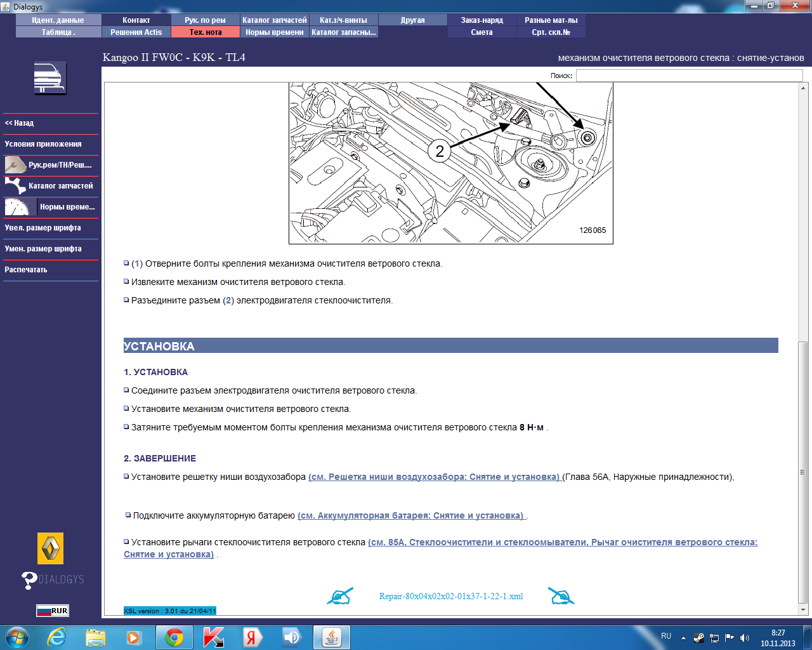Click the Поиск search field
Image resolution: width=812 pixels, height=650 pixels.
689,76
